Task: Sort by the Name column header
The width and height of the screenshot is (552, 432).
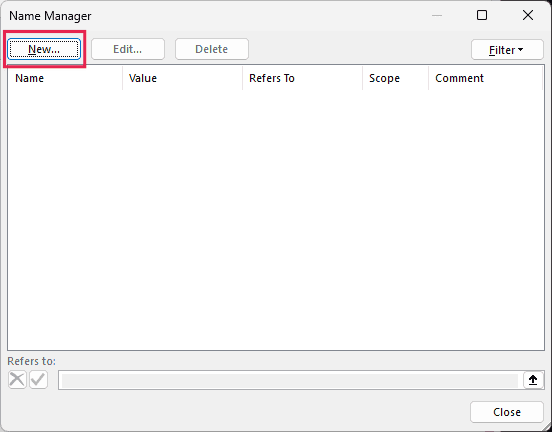Action: pyautogui.click(x=65, y=78)
